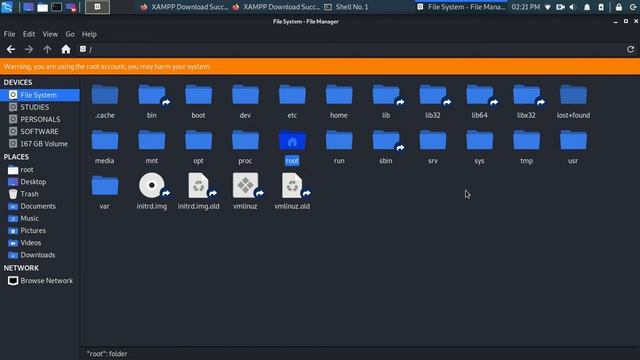This screenshot has height=360, width=640.
Task: Click the clock showing 02:21 PM
Action: (526, 7)
